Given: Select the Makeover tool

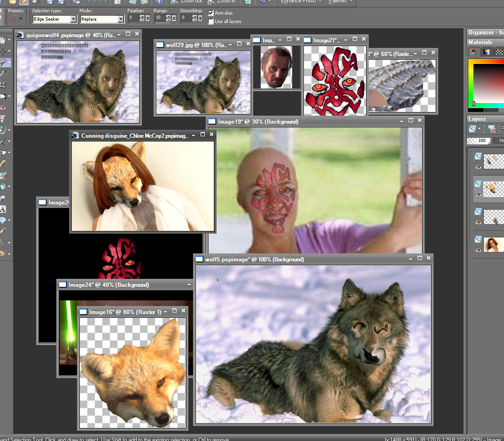Looking at the screenshot, I should point(3,118).
